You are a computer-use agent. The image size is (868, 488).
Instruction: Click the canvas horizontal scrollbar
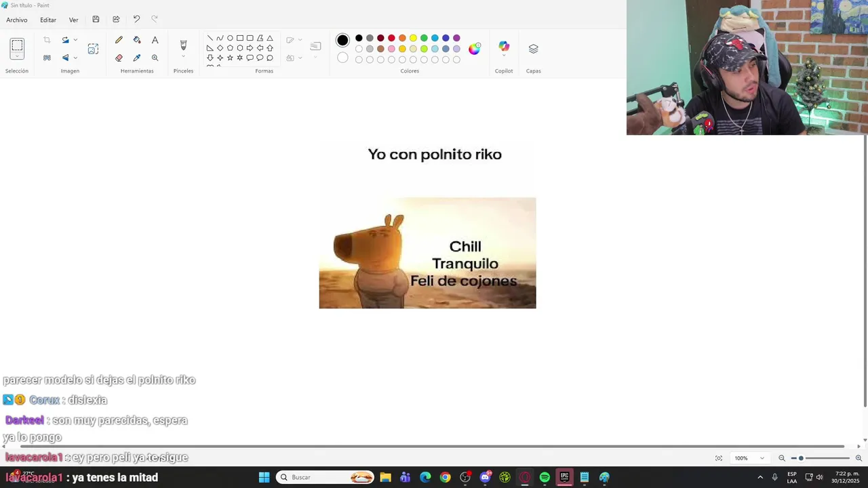(432, 447)
